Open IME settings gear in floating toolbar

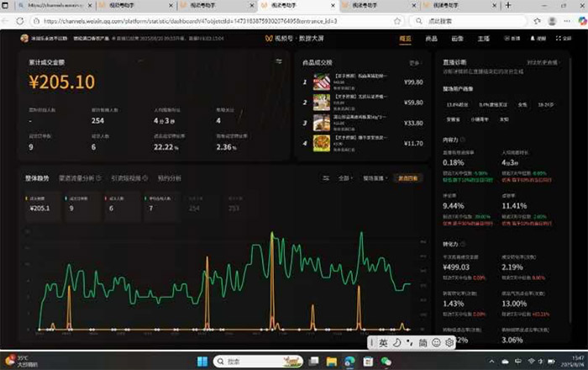tap(450, 342)
